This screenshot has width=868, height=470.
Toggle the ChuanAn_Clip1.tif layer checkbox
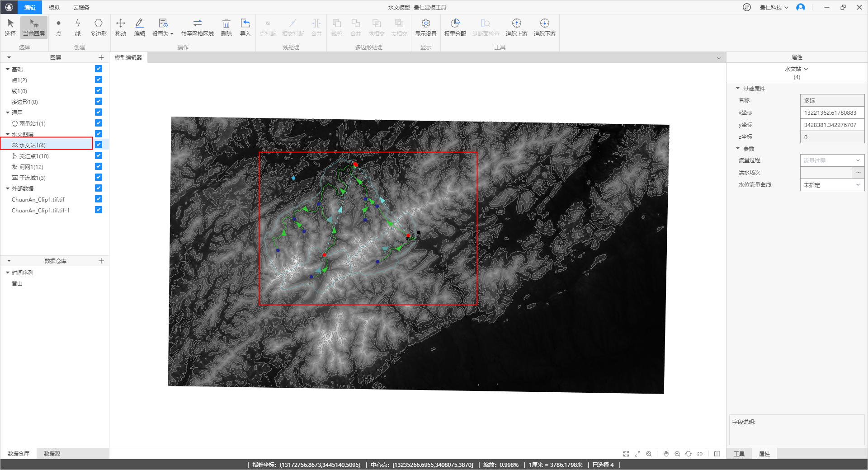pos(98,199)
